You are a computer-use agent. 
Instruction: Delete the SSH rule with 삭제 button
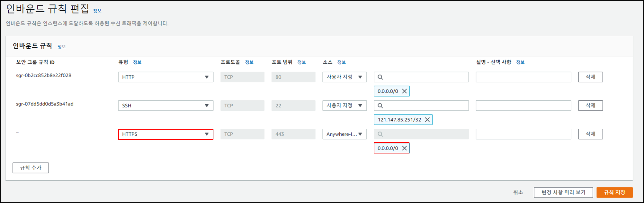(x=590, y=106)
